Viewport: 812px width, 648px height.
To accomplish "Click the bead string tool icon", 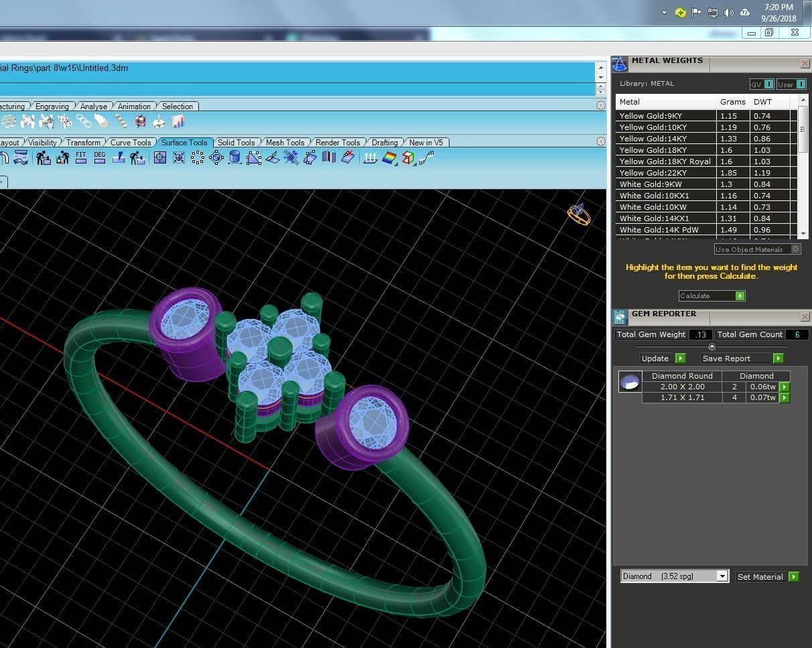I will (121, 121).
